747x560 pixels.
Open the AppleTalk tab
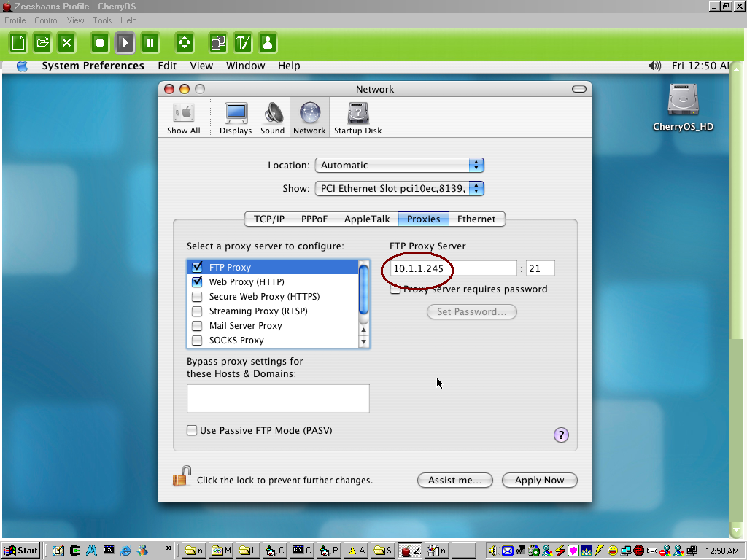[x=368, y=219]
